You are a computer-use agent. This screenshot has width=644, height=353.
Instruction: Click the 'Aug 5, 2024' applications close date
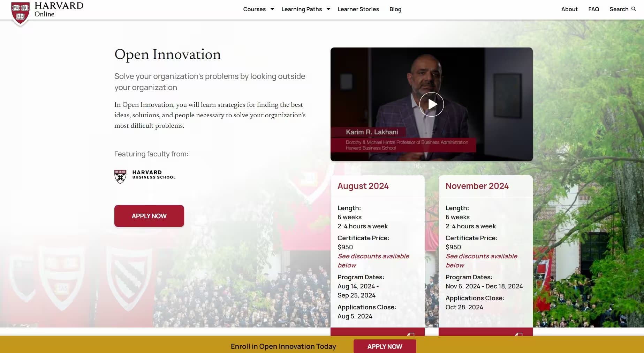355,316
